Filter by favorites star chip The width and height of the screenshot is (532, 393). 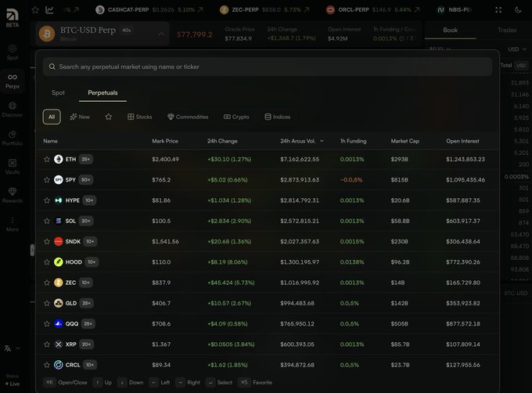(x=109, y=117)
